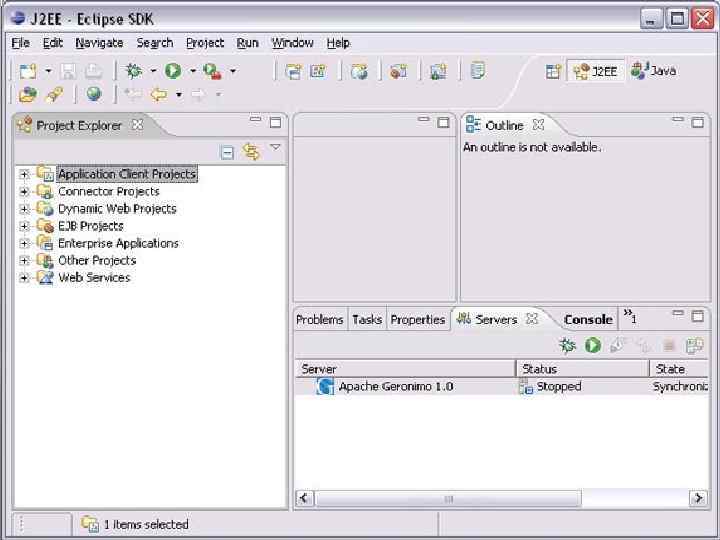Click the open folder icon in second toolbar row

28,95
